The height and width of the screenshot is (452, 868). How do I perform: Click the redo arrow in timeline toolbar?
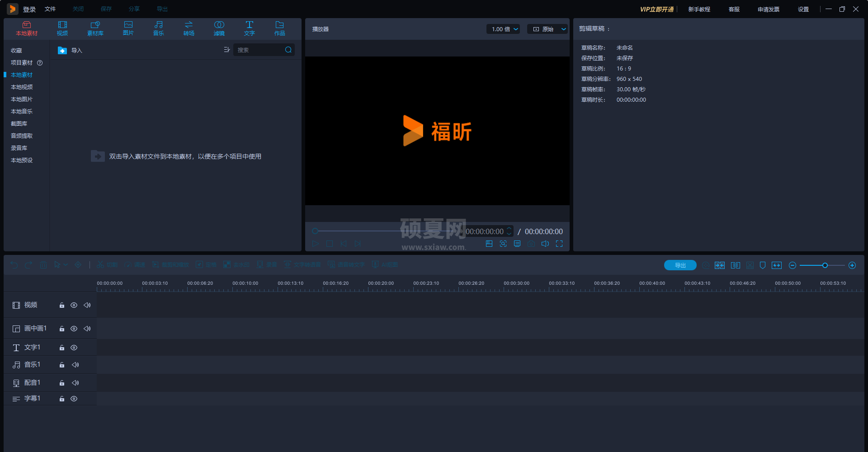28,265
